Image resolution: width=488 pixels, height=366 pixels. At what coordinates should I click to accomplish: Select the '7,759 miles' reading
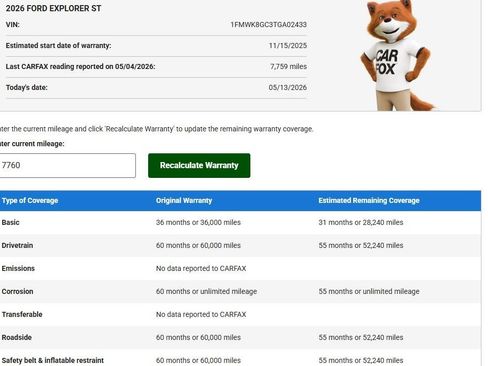[288, 67]
